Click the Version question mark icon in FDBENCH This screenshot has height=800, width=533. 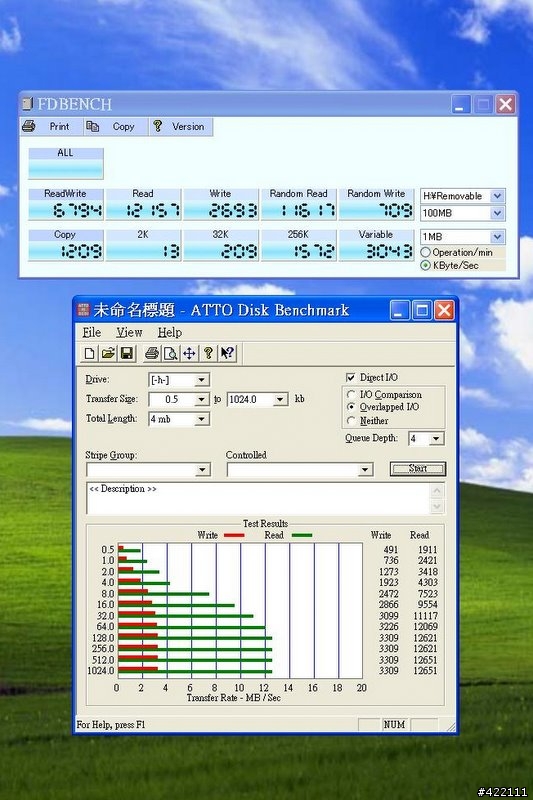point(158,126)
